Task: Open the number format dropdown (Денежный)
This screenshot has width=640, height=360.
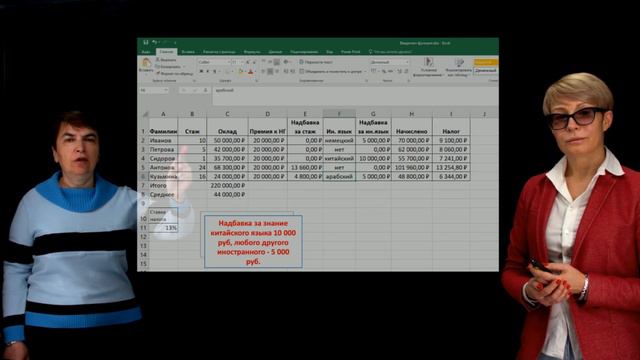Action: coord(407,62)
